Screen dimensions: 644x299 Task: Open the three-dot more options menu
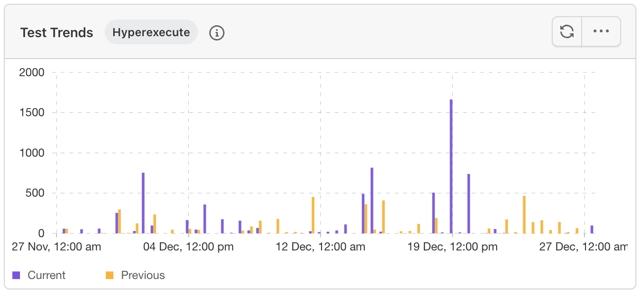(601, 32)
